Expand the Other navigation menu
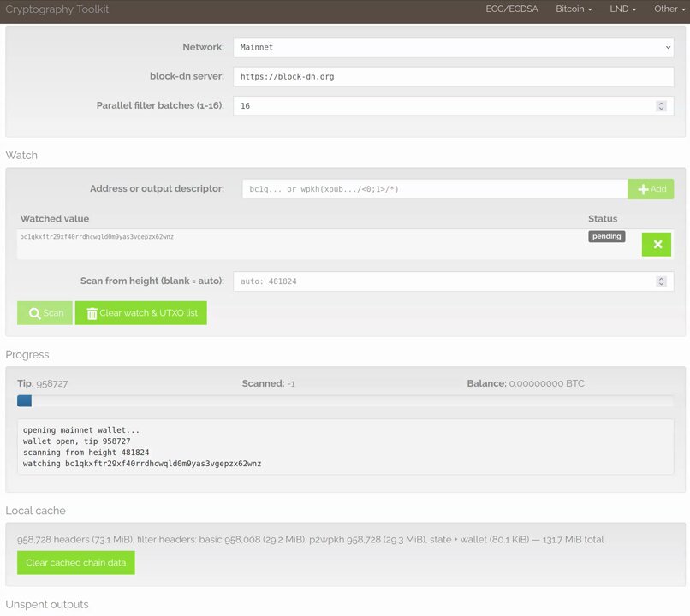The image size is (690, 616). click(x=669, y=9)
